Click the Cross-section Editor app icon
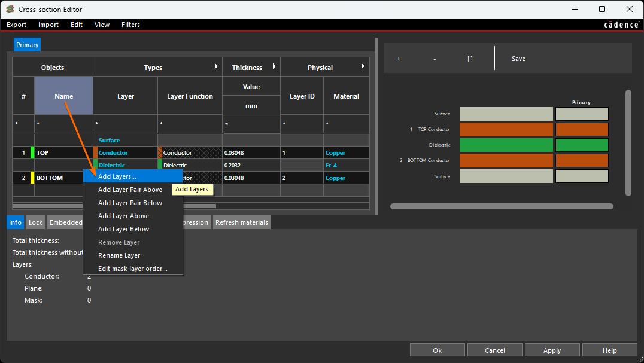The image size is (644, 363). pos(10,9)
